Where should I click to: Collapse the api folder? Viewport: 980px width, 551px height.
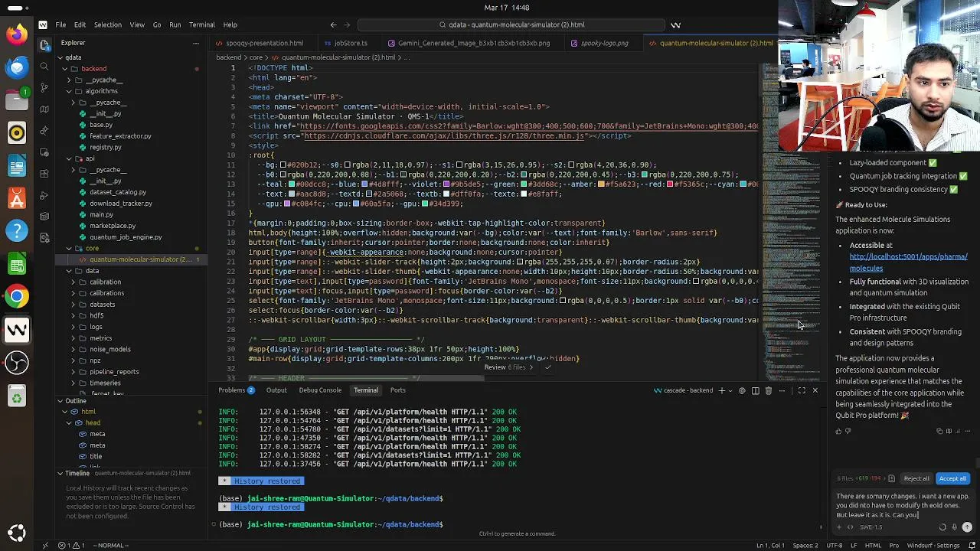[x=69, y=158]
